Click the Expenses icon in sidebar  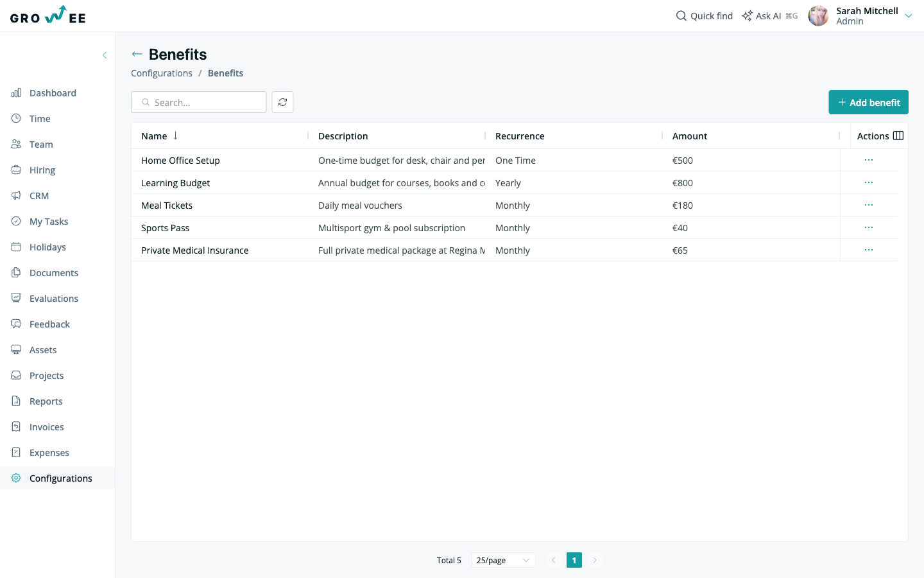pos(16,453)
